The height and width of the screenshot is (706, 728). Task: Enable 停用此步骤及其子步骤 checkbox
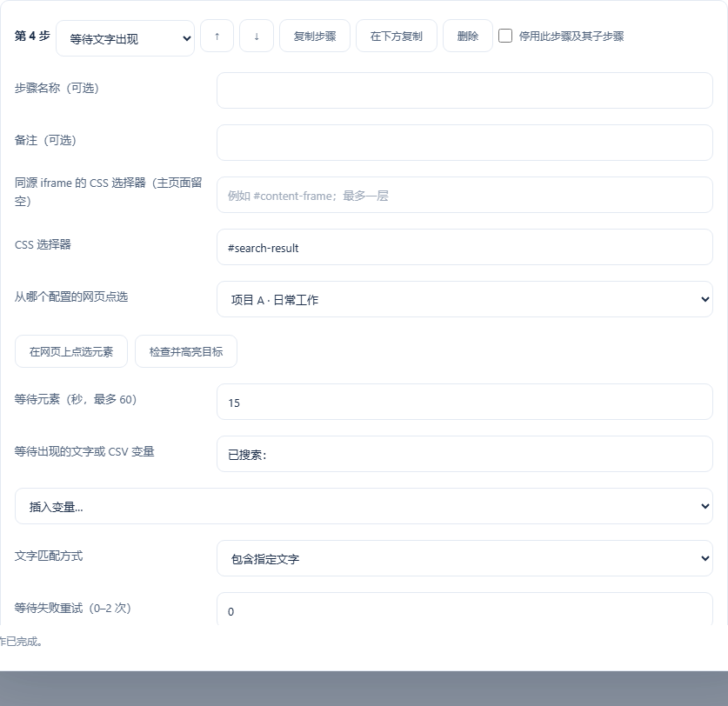tap(505, 36)
